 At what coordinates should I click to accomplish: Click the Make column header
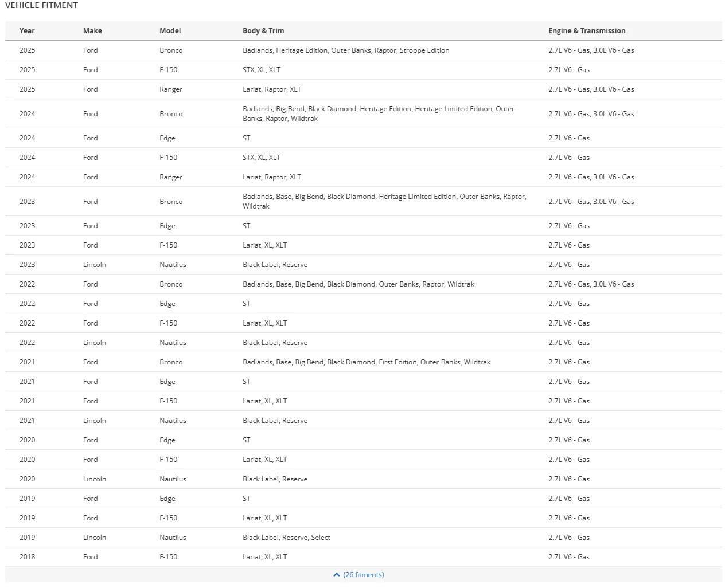click(x=92, y=31)
